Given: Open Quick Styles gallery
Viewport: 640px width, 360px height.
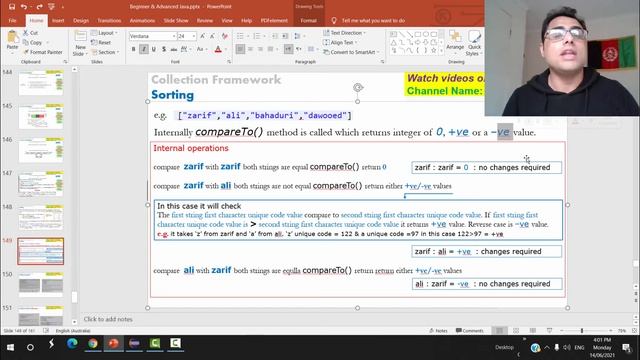Looking at the screenshot, I should pos(474,43).
